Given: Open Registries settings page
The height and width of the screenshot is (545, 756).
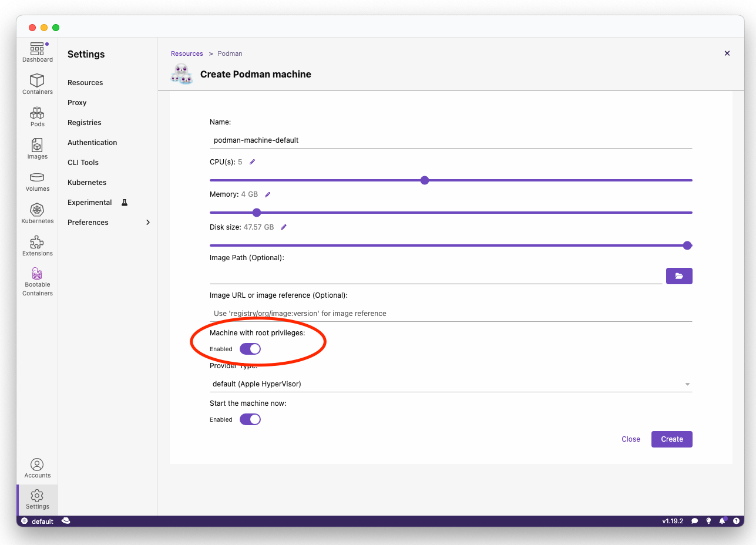Looking at the screenshot, I should click(x=85, y=123).
